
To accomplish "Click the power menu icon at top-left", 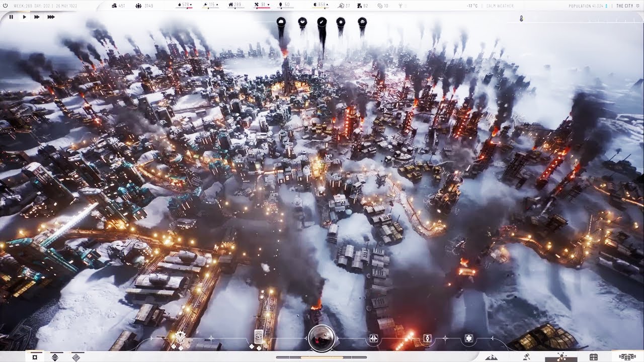I will [x=5, y=6].
